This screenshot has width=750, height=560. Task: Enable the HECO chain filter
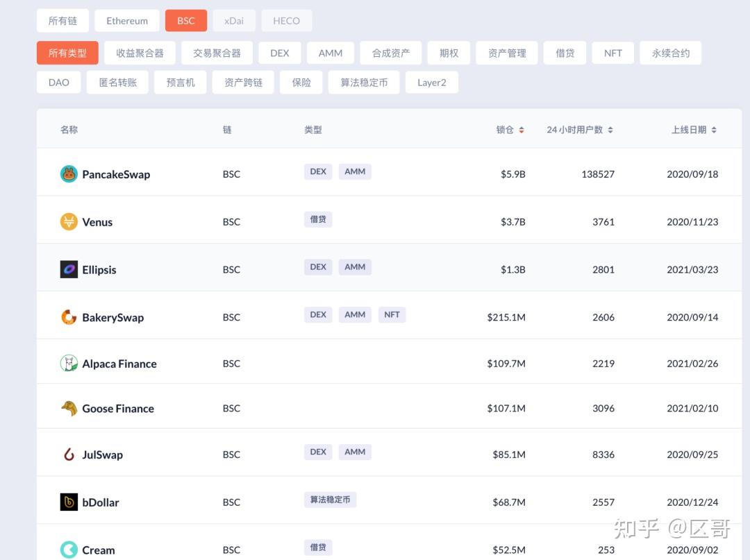pyautogui.click(x=286, y=21)
